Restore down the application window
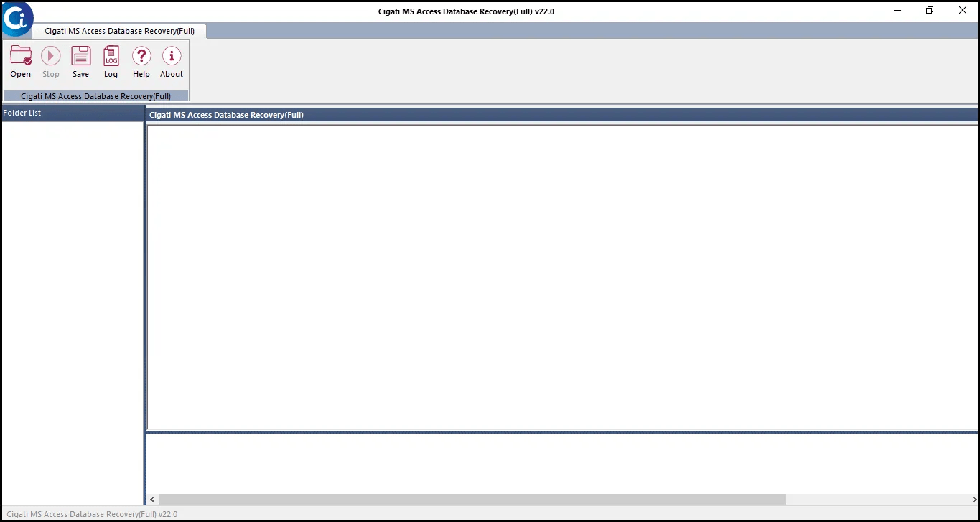980x522 pixels. [x=930, y=11]
